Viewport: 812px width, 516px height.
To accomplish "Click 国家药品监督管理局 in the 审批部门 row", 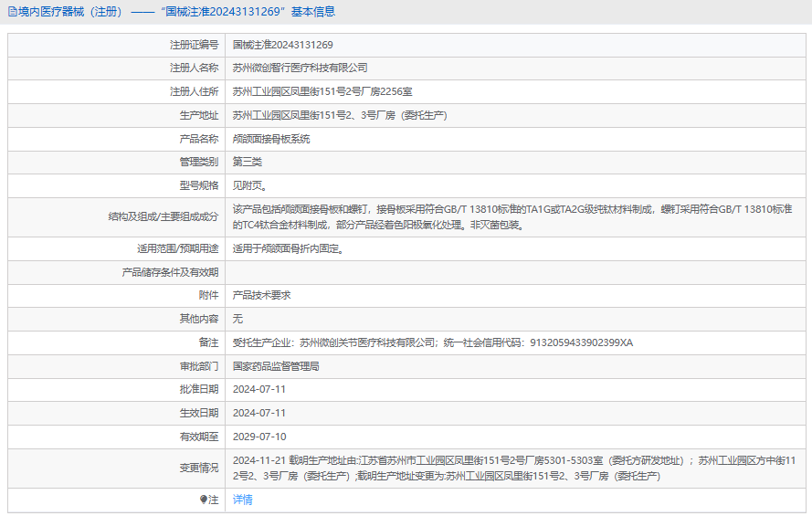I will tap(276, 365).
